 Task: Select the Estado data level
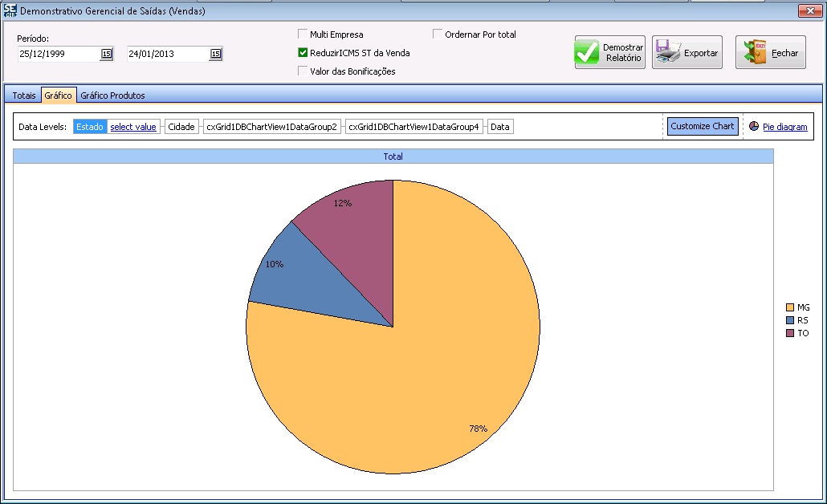coord(89,127)
